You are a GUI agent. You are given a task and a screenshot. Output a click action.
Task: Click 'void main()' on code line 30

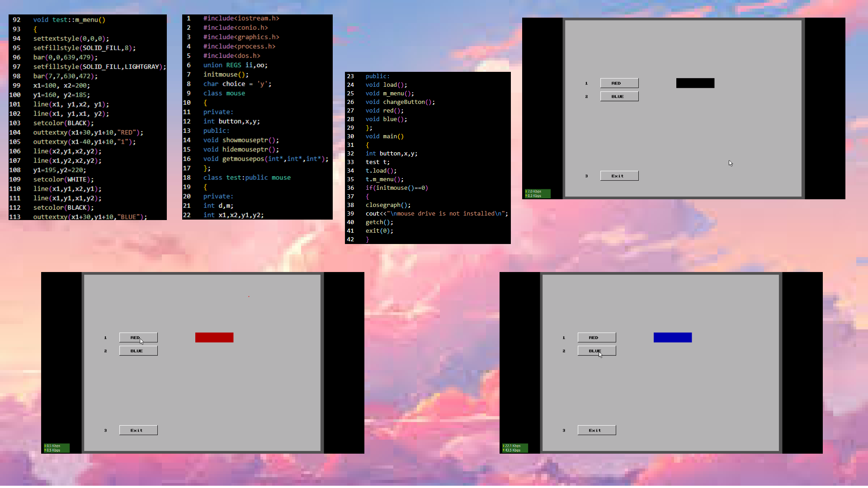click(x=384, y=136)
